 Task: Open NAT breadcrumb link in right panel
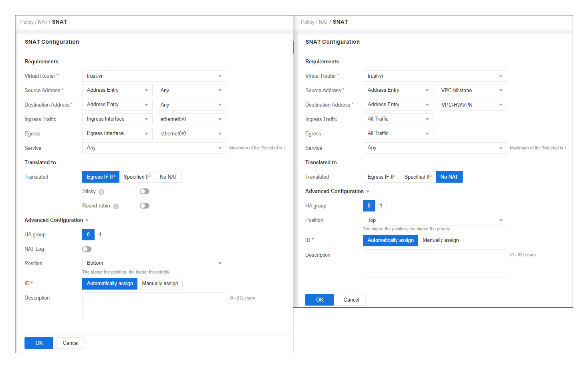[x=323, y=22]
